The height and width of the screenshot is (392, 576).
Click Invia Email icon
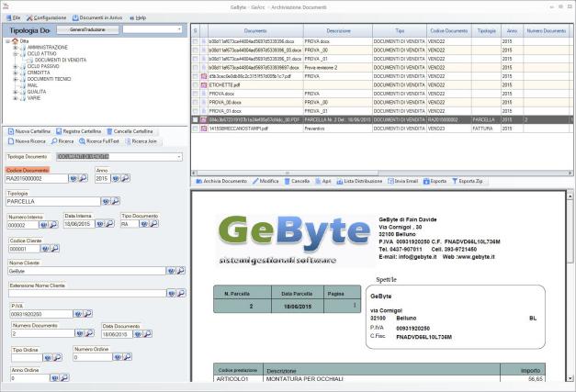point(390,181)
